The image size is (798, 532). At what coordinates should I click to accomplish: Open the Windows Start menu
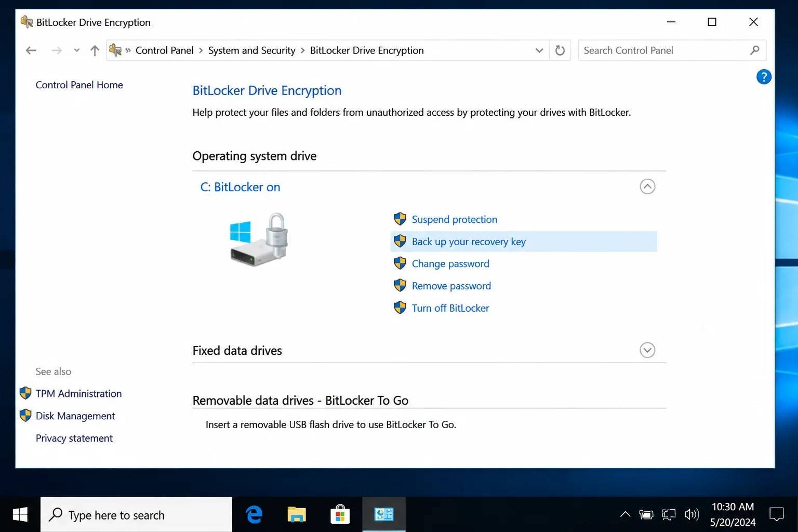20,515
